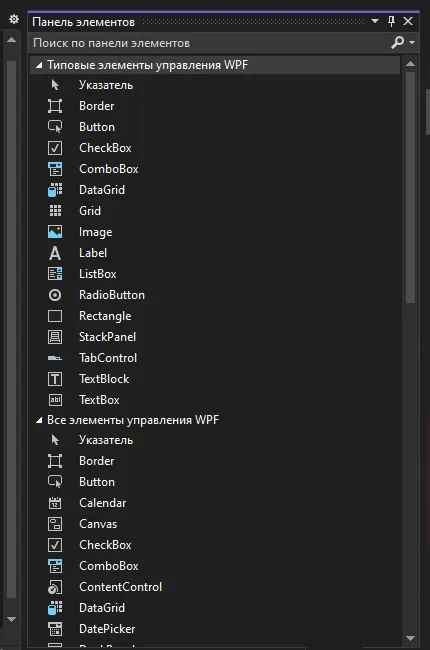The height and width of the screenshot is (650, 430).
Task: Collapse Типовые элементы управления WPF group
Action: pyautogui.click(x=39, y=65)
